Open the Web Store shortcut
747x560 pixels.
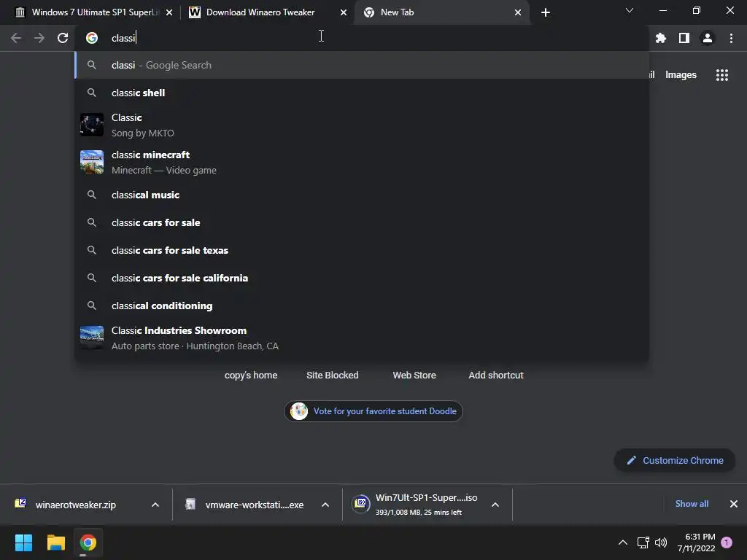coord(414,376)
